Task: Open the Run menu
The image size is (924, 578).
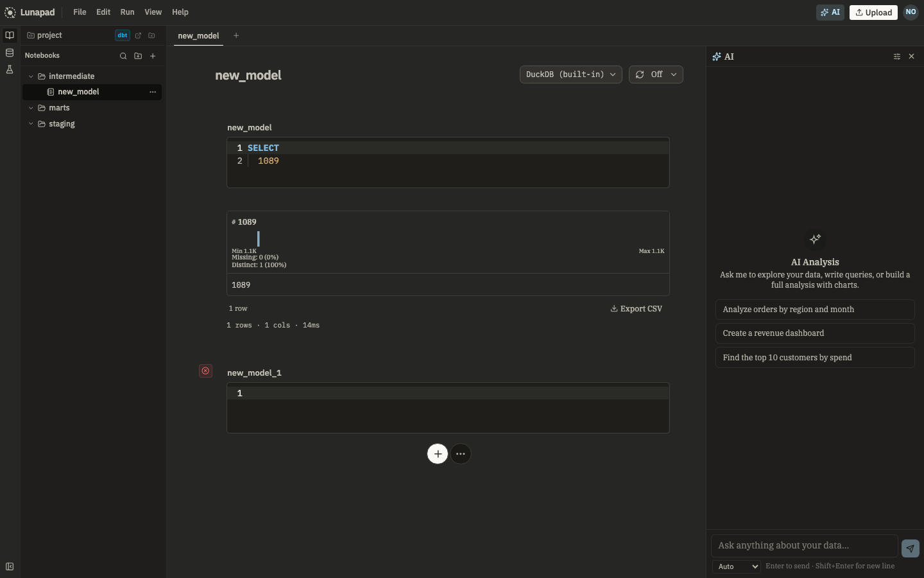Action: [127, 12]
